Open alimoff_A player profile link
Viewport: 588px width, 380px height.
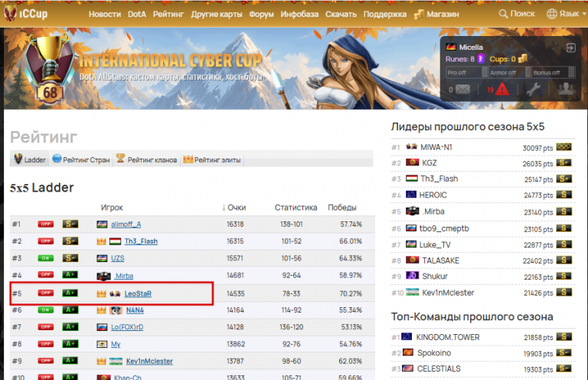click(126, 224)
